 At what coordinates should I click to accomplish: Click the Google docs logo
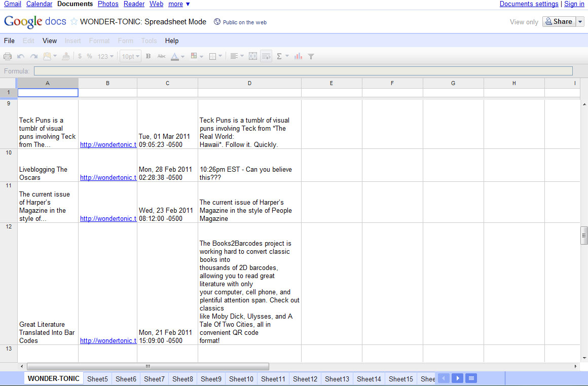tap(35, 21)
